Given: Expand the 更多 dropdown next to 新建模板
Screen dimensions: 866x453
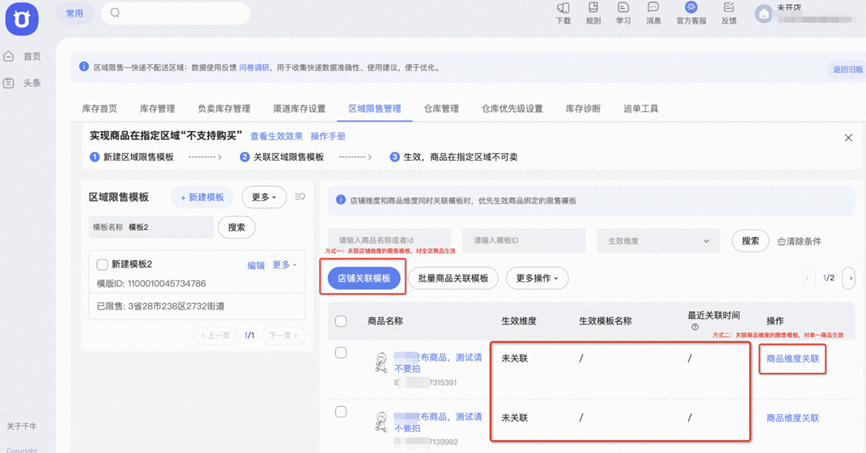Looking at the screenshot, I should [264, 197].
